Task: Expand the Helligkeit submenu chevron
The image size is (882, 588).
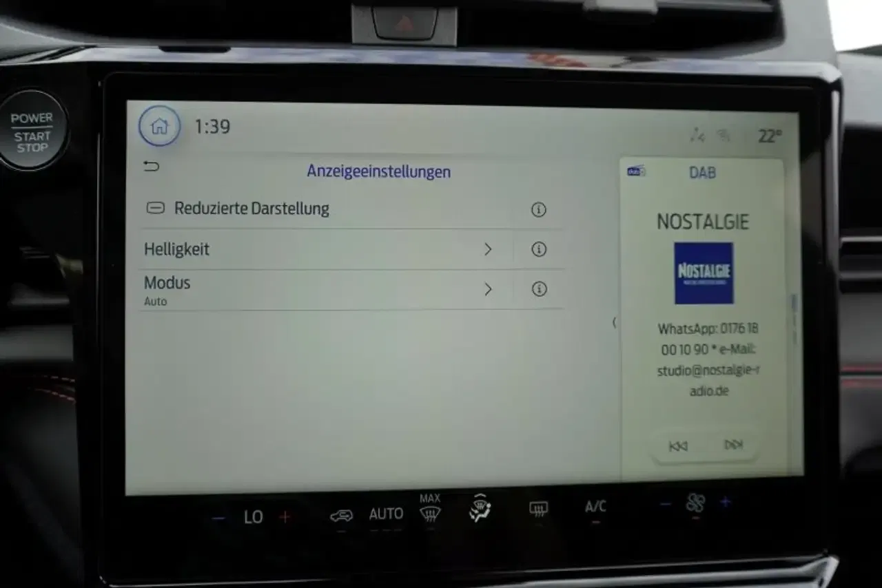Action: click(x=488, y=249)
